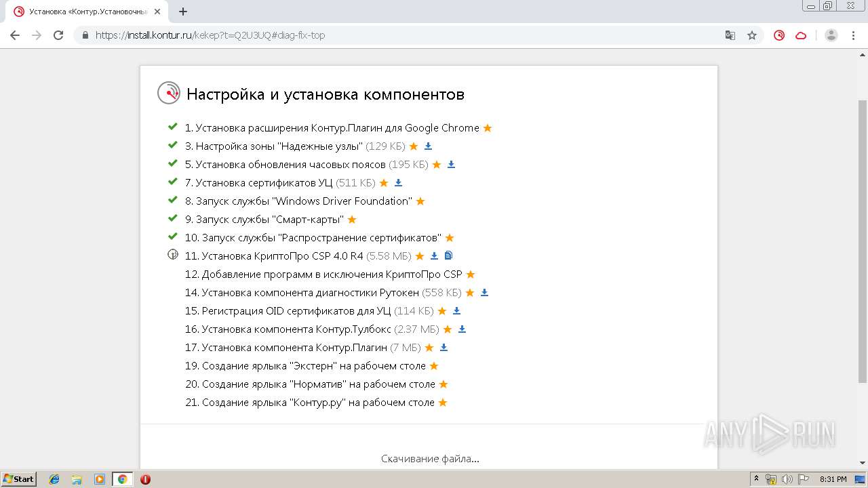Click the star for ярлыка "Норматив" item
Viewport: 868px width, 488px height.
point(443,384)
